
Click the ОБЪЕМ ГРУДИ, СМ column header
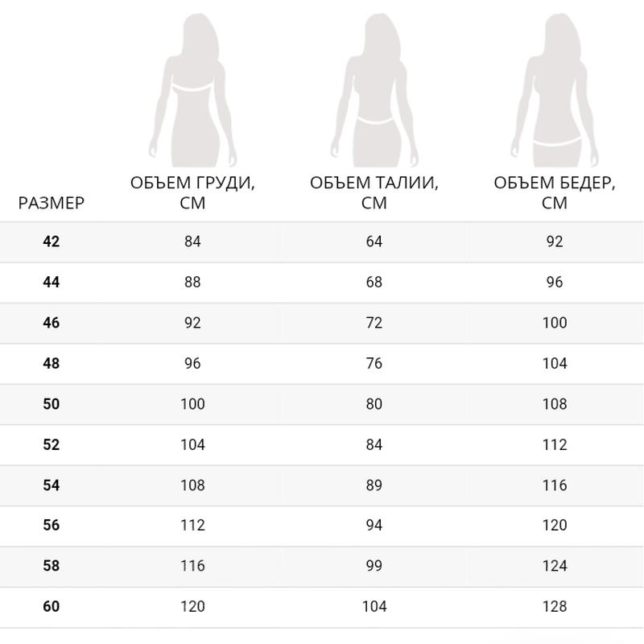[x=192, y=192]
